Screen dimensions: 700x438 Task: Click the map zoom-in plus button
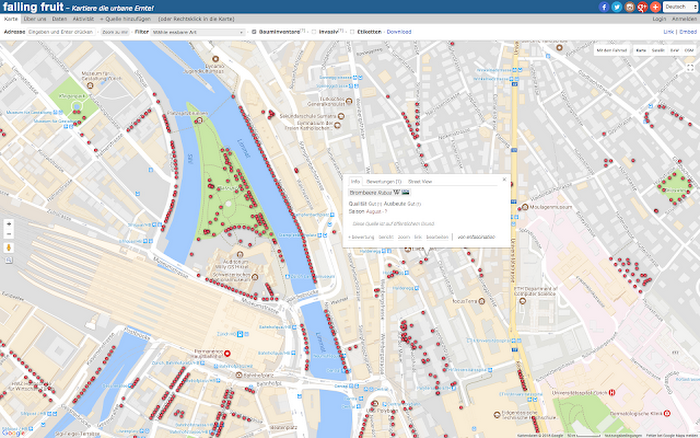coord(9,224)
